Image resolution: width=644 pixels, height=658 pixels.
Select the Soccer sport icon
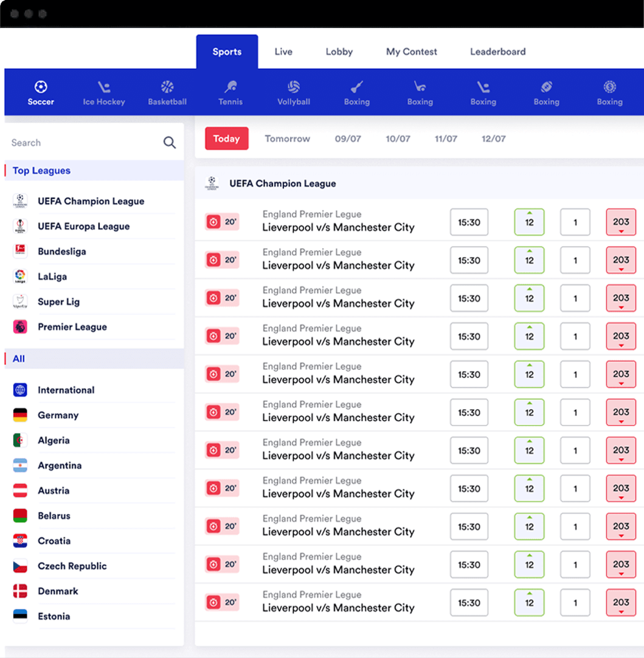click(40, 91)
